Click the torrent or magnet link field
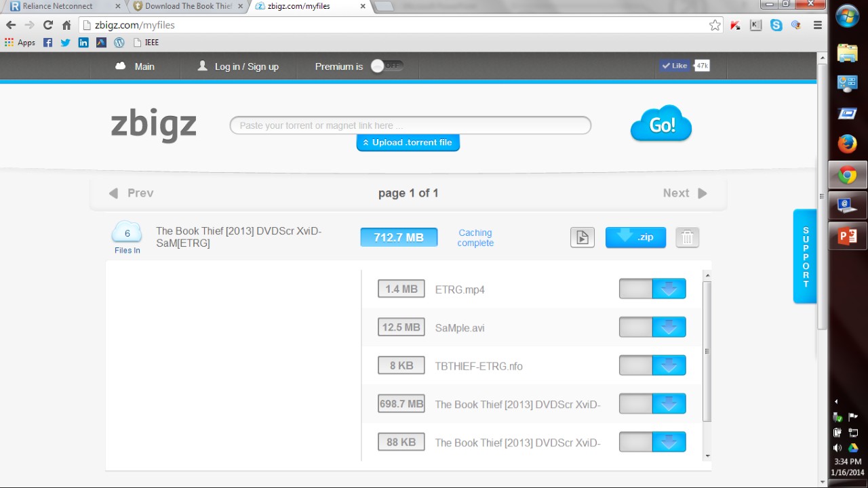This screenshot has width=868, height=488. point(410,125)
